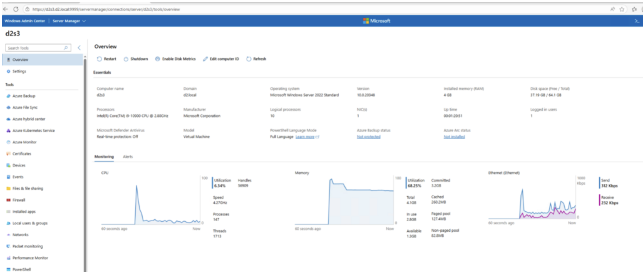Open the Certificates tool
The height and width of the screenshot is (277, 644).
(x=22, y=154)
